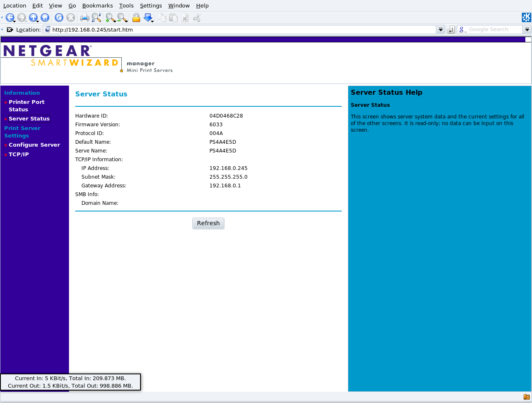Click the Cut scissors icon
Screen dimensions: 532x403
click(197, 17)
